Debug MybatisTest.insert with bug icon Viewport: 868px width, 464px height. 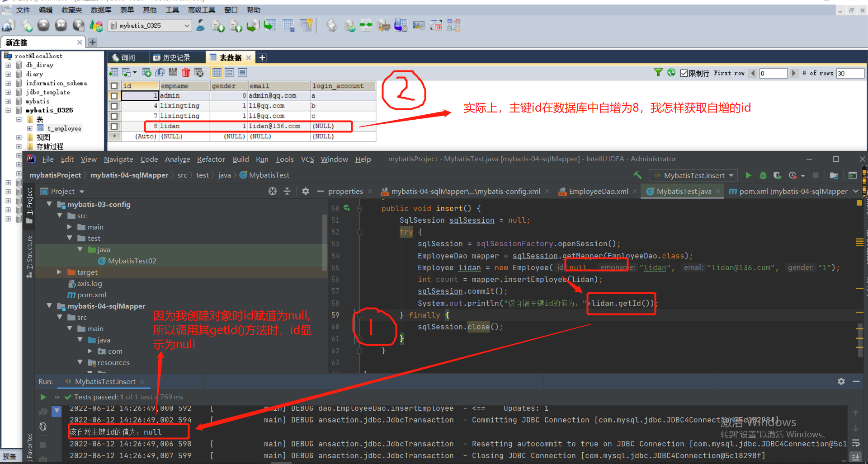(763, 175)
